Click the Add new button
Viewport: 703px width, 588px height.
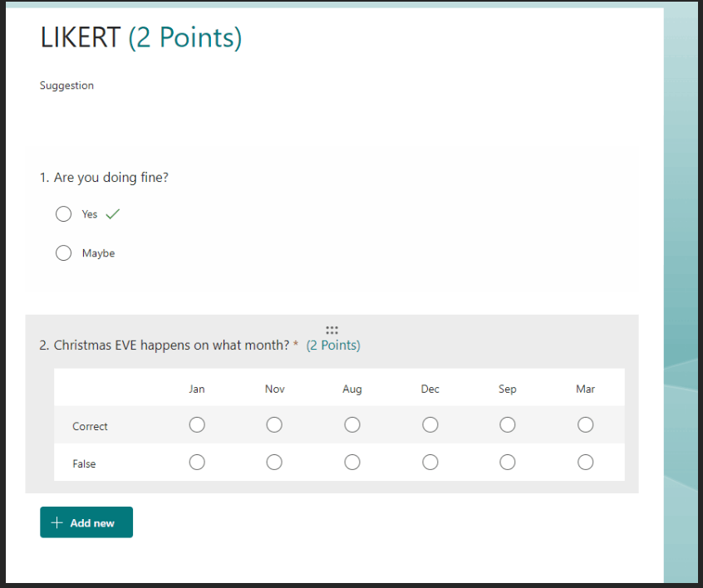click(x=86, y=522)
